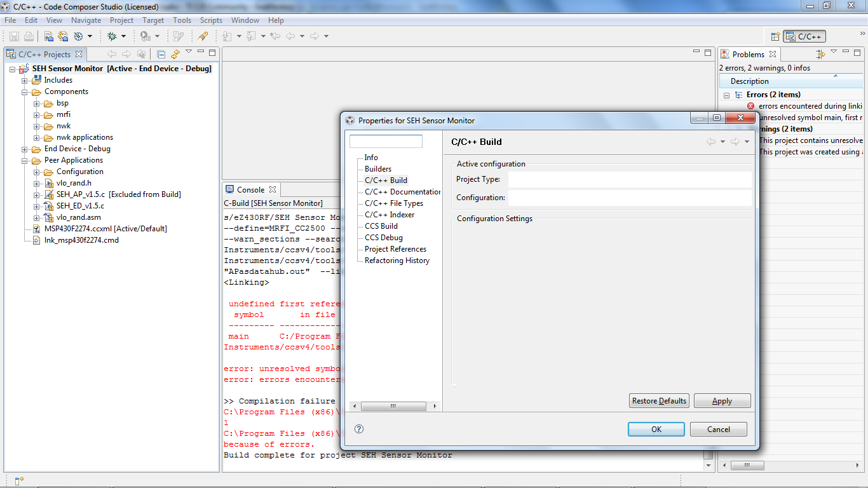This screenshot has height=488, width=868.
Task: Select Builders in Properties tree
Action: pos(378,169)
